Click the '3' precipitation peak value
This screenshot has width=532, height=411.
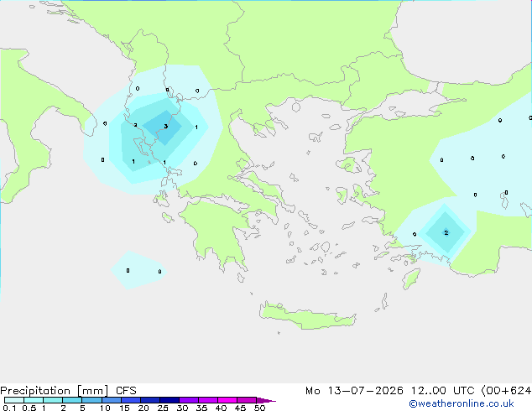point(165,127)
